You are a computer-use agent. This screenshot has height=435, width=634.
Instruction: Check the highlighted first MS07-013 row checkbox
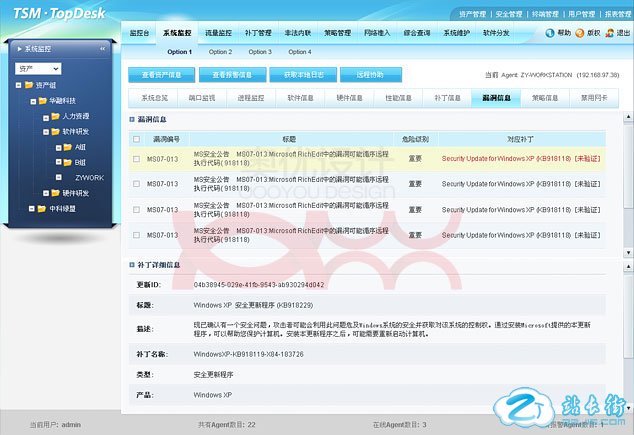coord(136,158)
